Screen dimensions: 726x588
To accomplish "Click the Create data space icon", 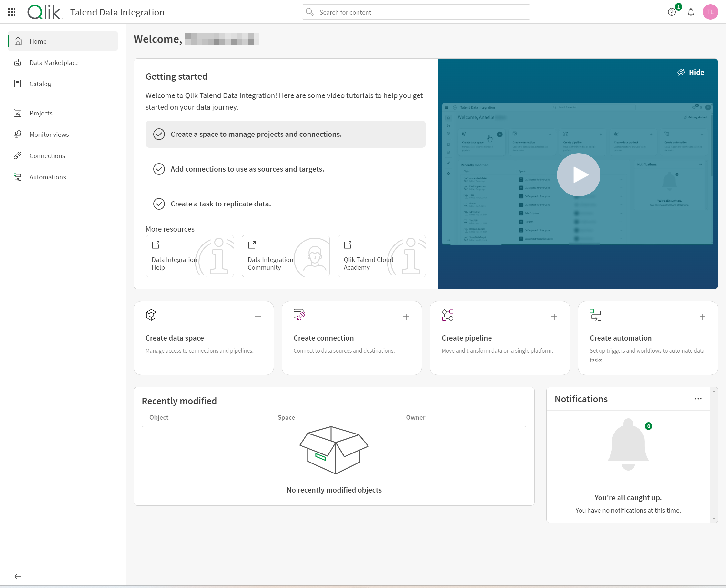I will click(x=151, y=314).
